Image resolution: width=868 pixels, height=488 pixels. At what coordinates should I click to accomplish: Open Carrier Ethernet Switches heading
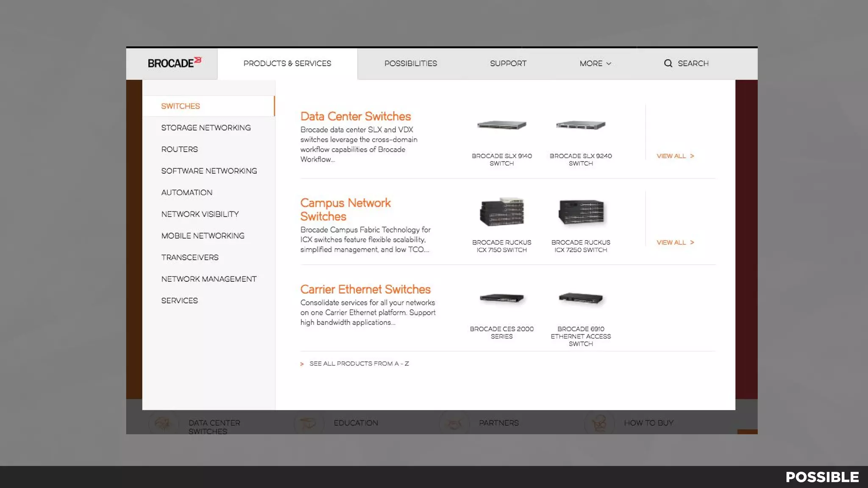pos(365,289)
